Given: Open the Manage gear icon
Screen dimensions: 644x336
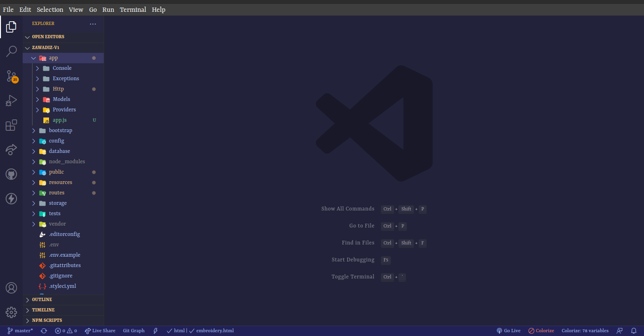Looking at the screenshot, I should point(11,312).
